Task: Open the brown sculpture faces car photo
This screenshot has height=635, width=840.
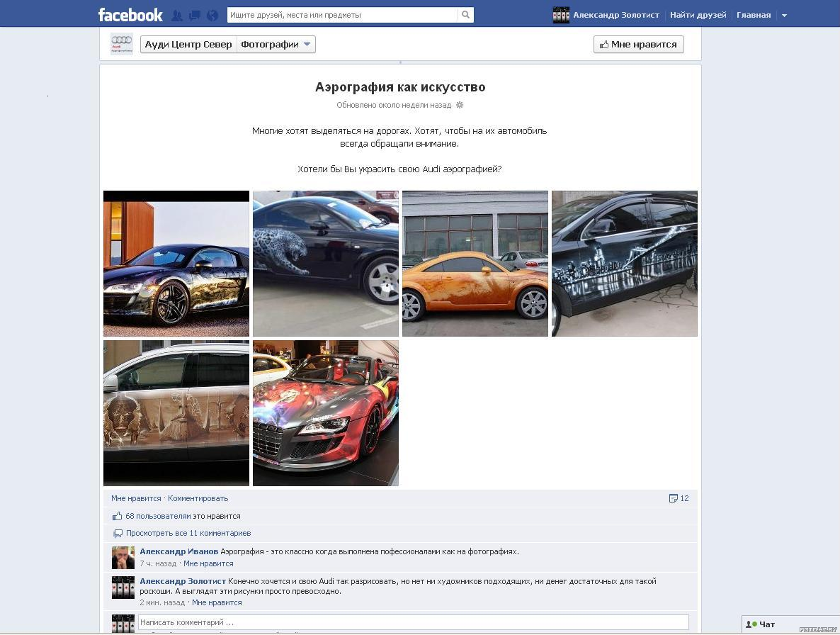Action: click(x=176, y=413)
